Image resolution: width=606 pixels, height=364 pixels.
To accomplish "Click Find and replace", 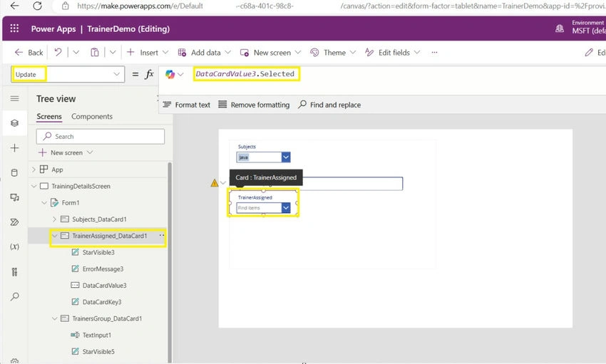I will pyautogui.click(x=329, y=105).
